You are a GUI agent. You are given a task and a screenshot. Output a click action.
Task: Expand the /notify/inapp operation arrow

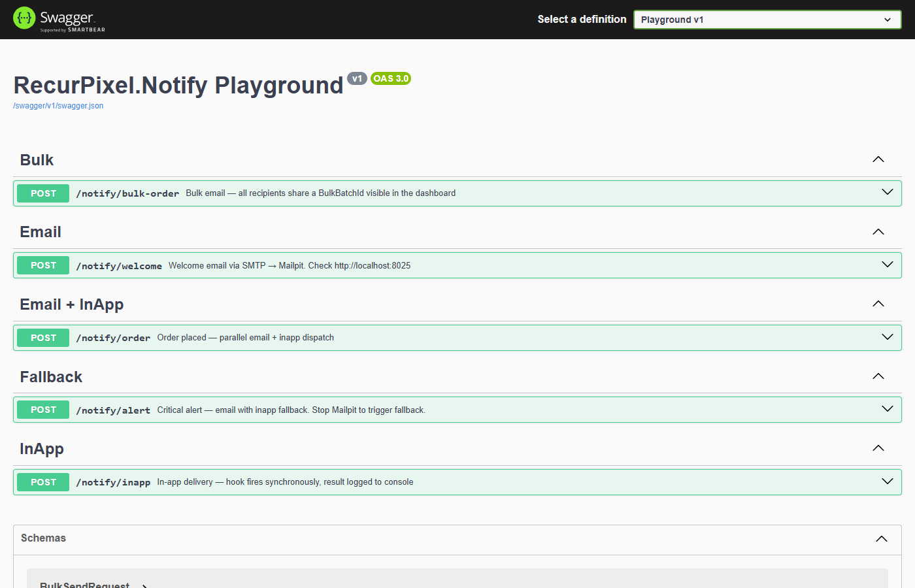tap(888, 482)
